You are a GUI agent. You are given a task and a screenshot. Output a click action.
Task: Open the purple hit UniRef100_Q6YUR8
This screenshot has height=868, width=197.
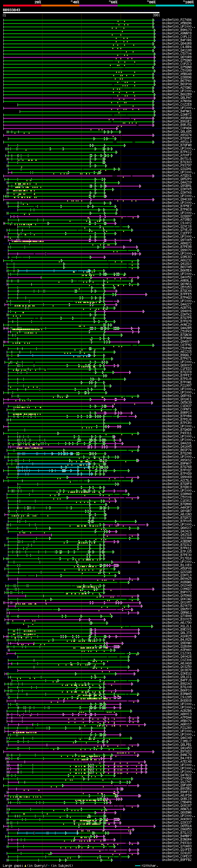coord(176,57)
